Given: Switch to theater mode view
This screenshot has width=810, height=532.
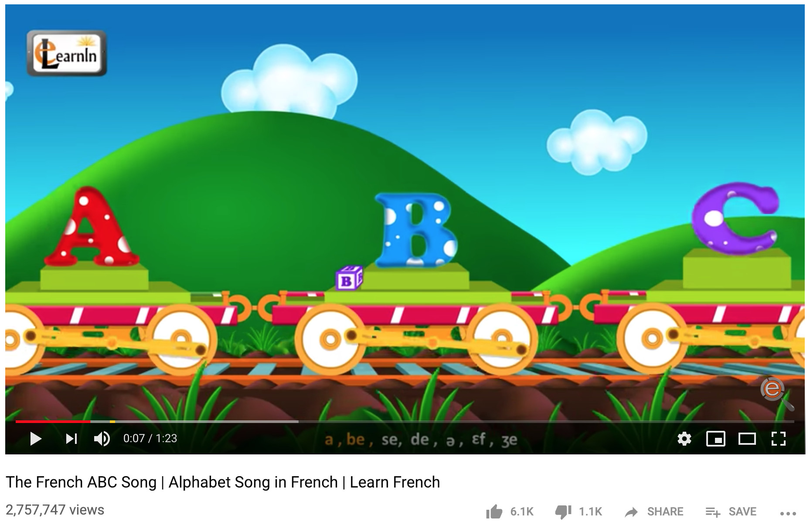Looking at the screenshot, I should (x=747, y=438).
